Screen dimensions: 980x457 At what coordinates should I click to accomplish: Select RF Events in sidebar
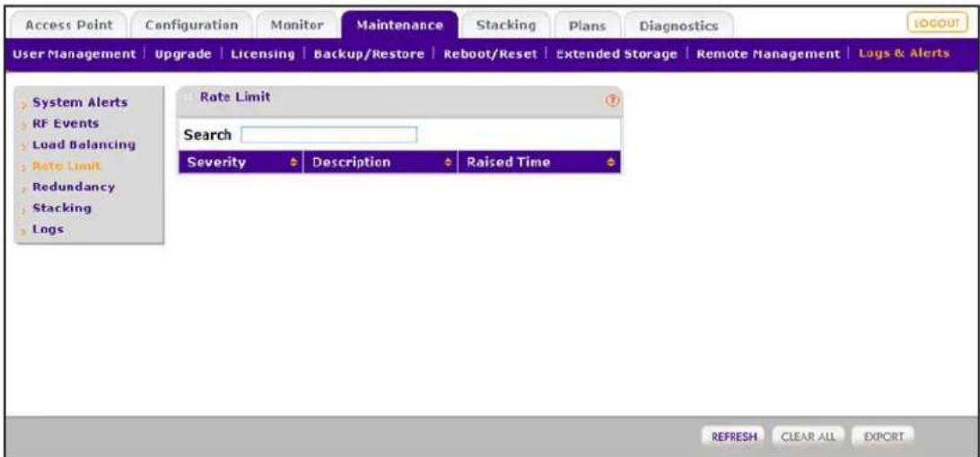tap(66, 123)
